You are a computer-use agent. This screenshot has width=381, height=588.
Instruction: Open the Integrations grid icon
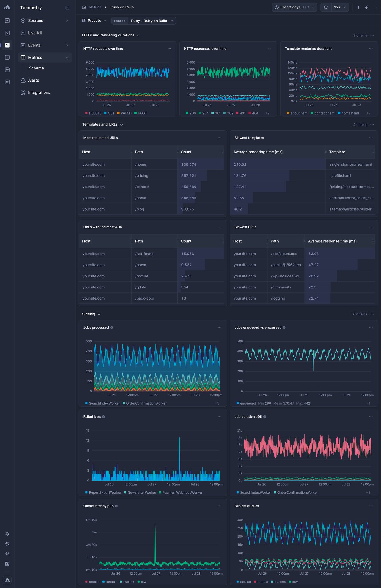(23, 92)
